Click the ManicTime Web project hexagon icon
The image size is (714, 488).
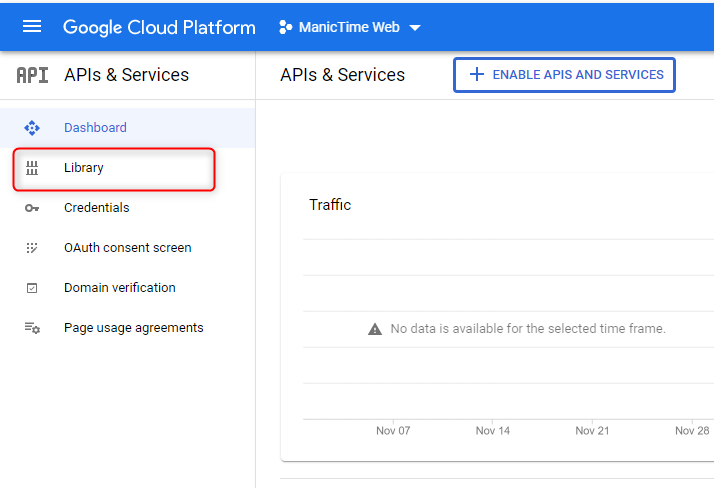[x=285, y=27]
